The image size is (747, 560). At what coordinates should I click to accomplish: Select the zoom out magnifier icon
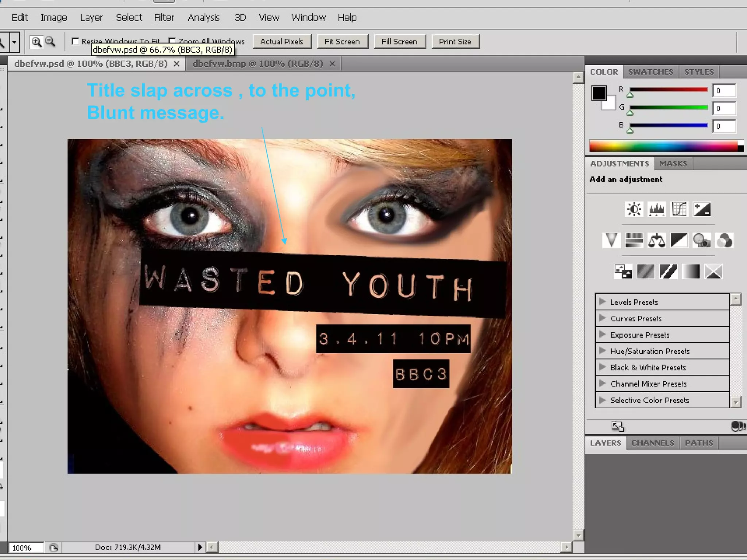click(x=50, y=42)
